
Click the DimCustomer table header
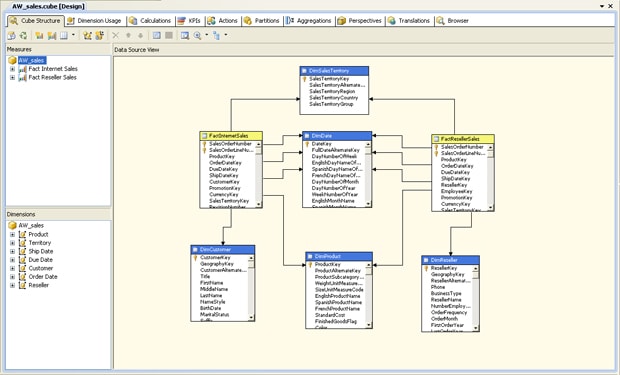(x=223, y=250)
